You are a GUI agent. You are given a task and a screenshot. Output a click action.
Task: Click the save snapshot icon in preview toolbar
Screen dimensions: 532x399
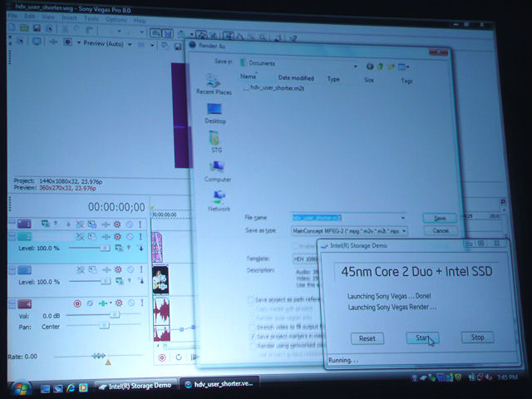[177, 47]
